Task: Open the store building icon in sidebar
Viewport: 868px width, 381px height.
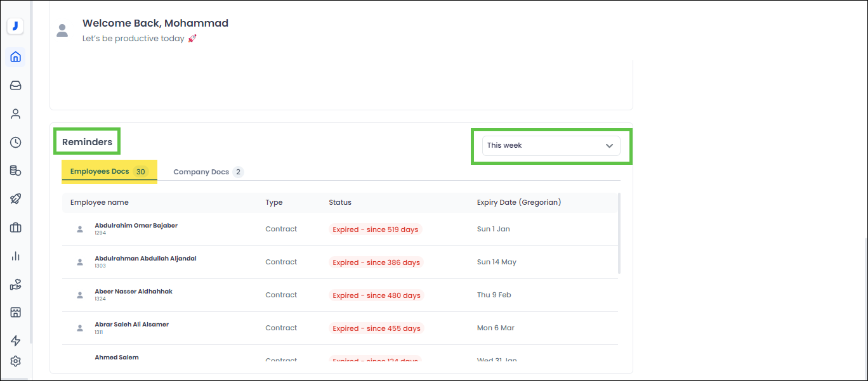Action: click(16, 313)
